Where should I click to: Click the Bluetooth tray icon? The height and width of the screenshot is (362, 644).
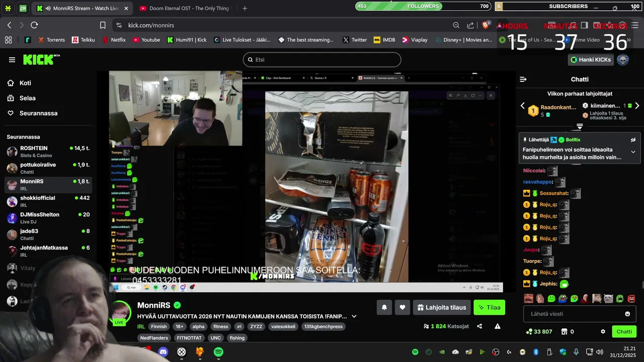pyautogui.click(x=536, y=352)
